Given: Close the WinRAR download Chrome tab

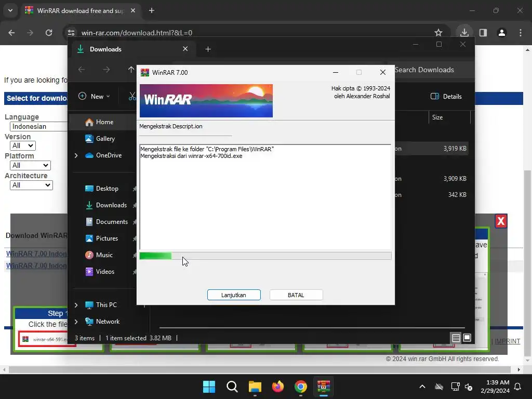Looking at the screenshot, I should tap(133, 10).
